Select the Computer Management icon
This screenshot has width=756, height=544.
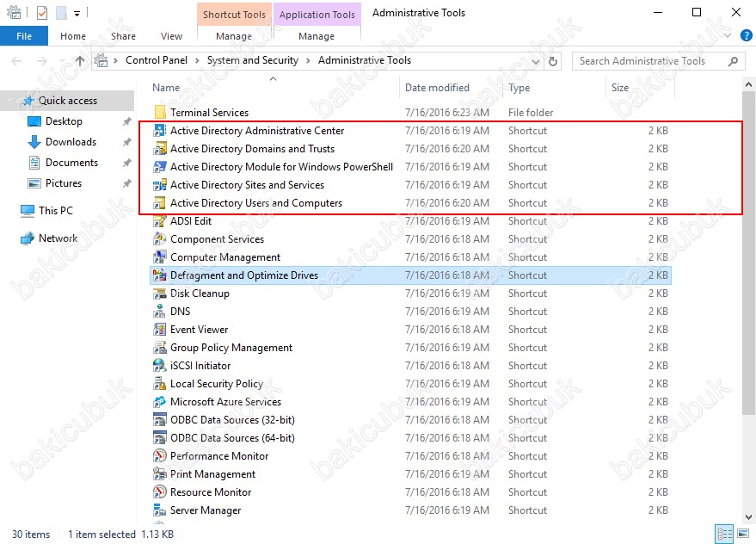click(x=160, y=257)
